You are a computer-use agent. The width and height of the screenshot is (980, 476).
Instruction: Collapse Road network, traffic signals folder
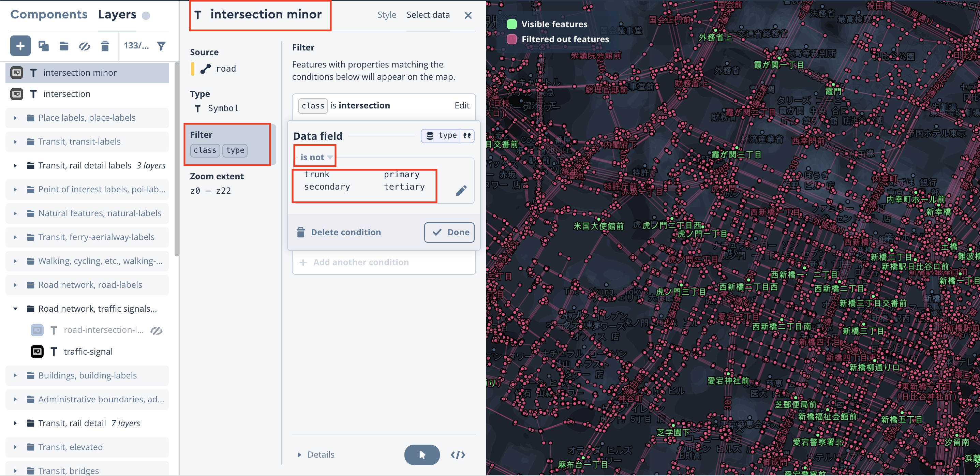click(x=15, y=309)
